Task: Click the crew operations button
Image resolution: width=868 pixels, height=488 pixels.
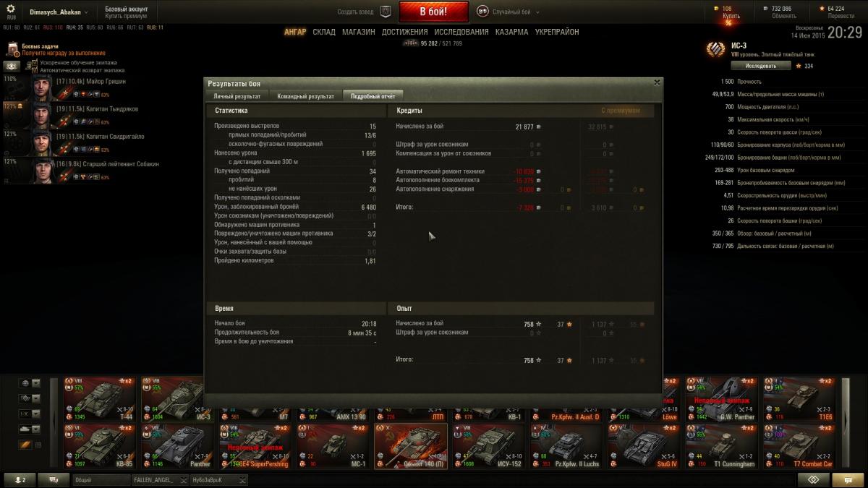Action: coord(12,66)
